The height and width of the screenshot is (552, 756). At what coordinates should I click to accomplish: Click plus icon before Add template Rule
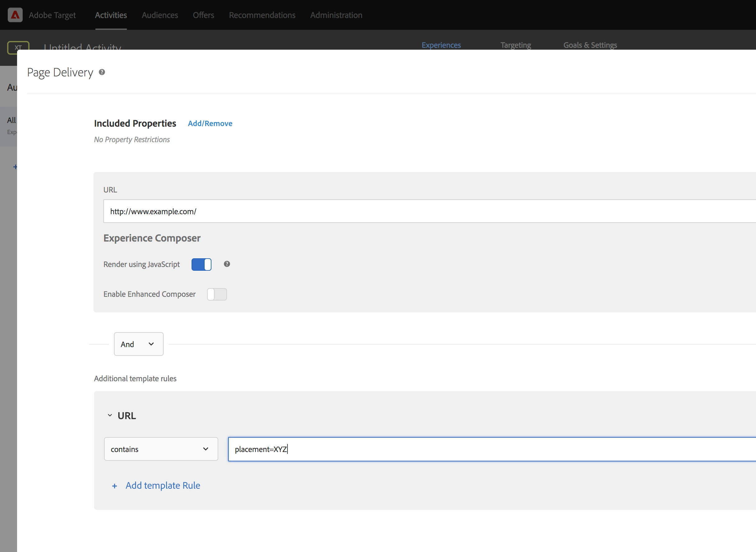[x=115, y=486]
